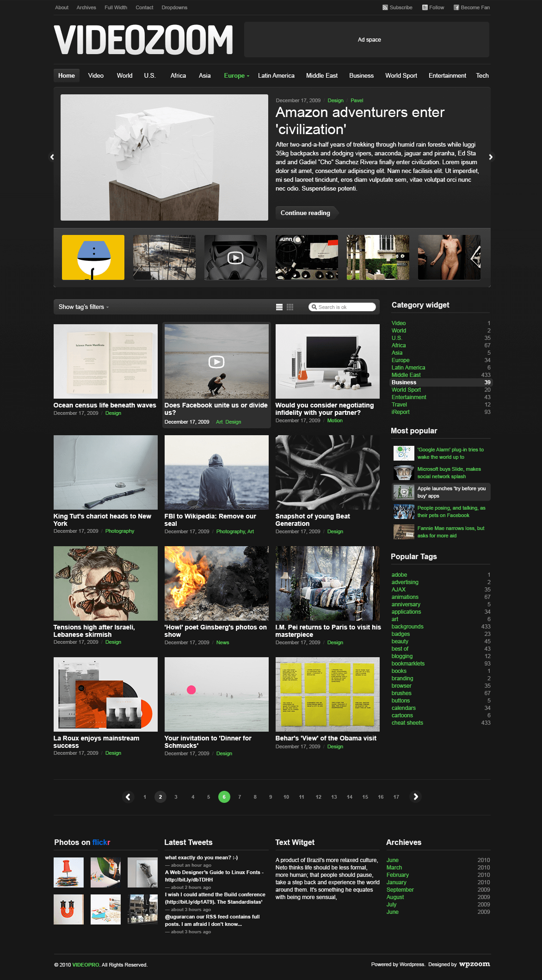Click the Twitter Follow icon

pyautogui.click(x=425, y=7)
